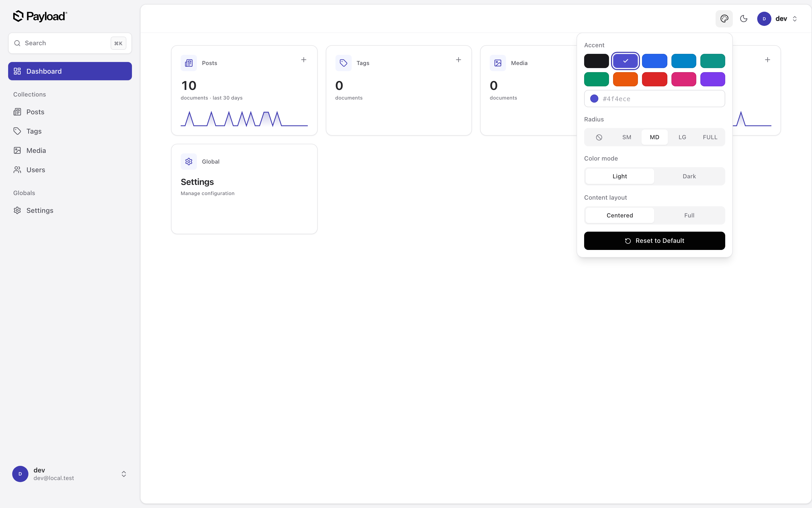Pick the sky blue accent swatch
The image size is (812, 508).
684,61
